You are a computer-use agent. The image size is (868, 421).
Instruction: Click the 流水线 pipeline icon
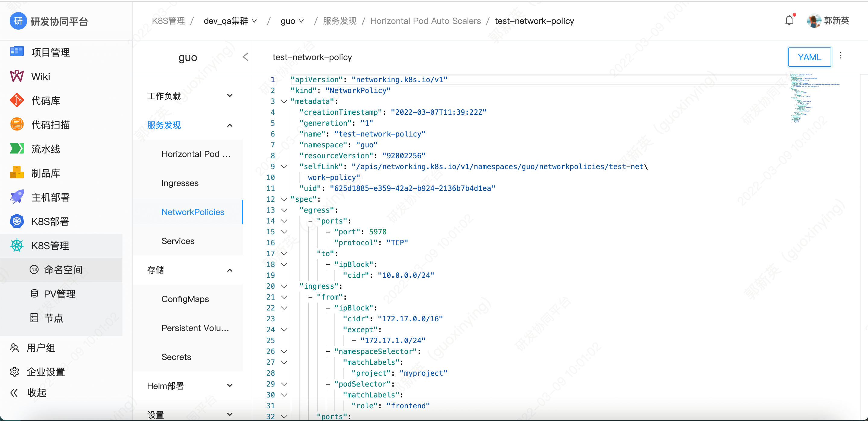[x=17, y=148]
